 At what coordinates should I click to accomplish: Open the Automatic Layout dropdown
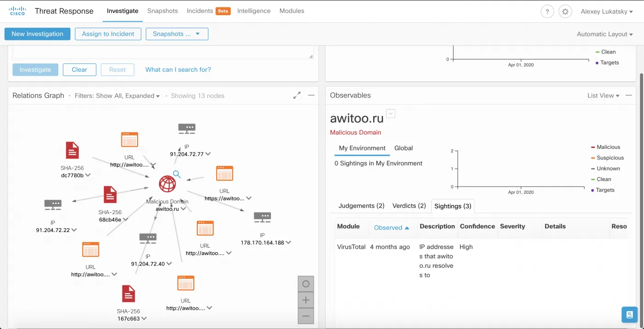click(x=605, y=34)
